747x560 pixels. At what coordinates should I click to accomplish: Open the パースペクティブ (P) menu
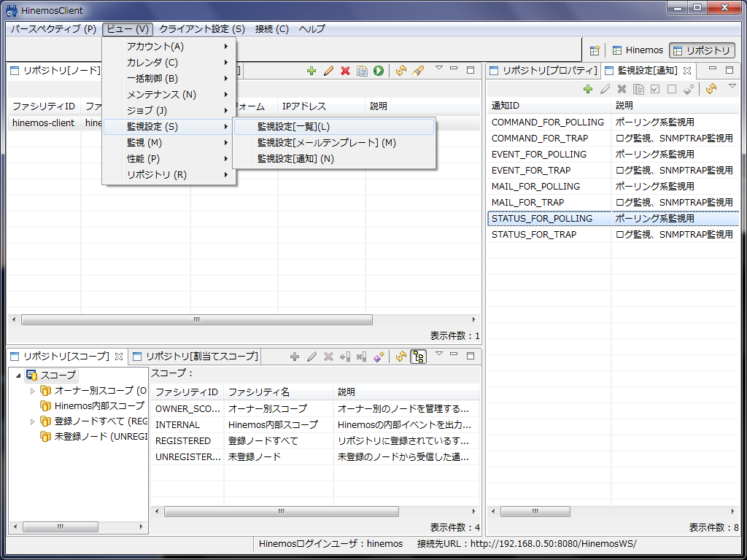[53, 29]
